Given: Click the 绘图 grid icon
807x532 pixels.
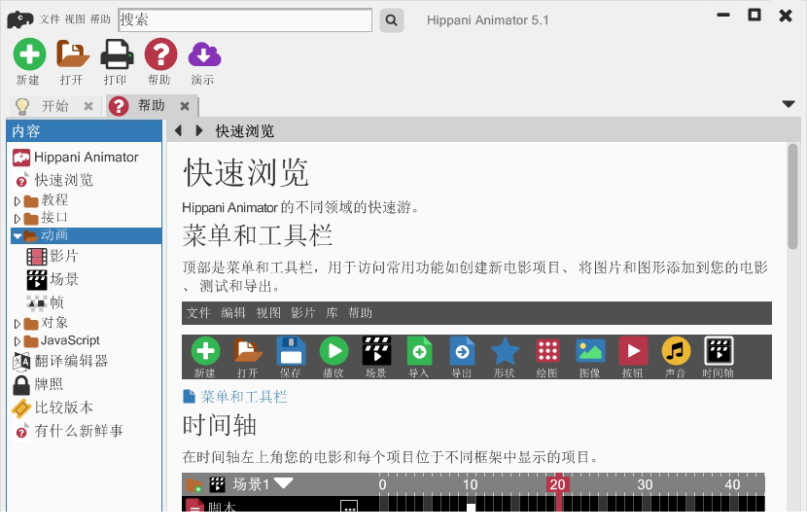Looking at the screenshot, I should (x=547, y=351).
